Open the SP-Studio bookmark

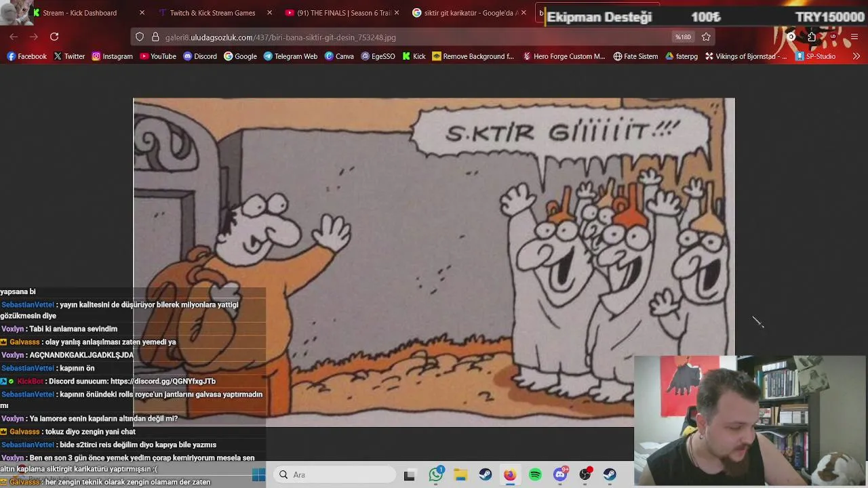[x=815, y=56]
